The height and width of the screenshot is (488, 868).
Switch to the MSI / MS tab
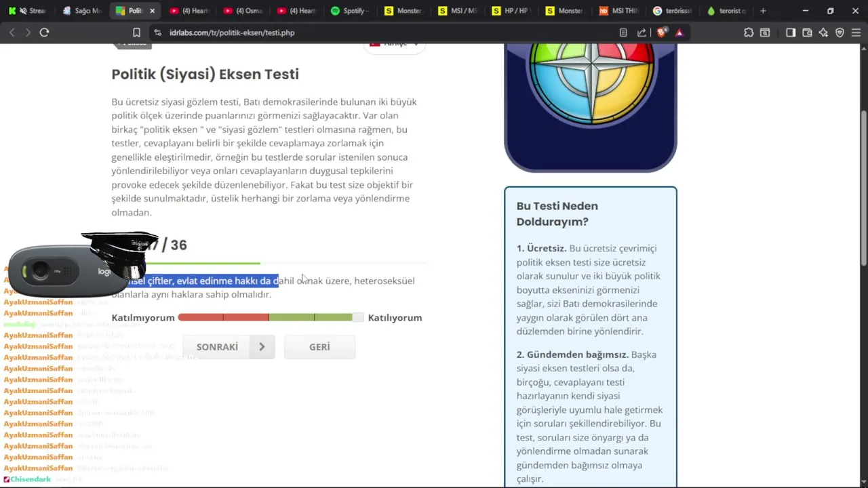pos(458,11)
